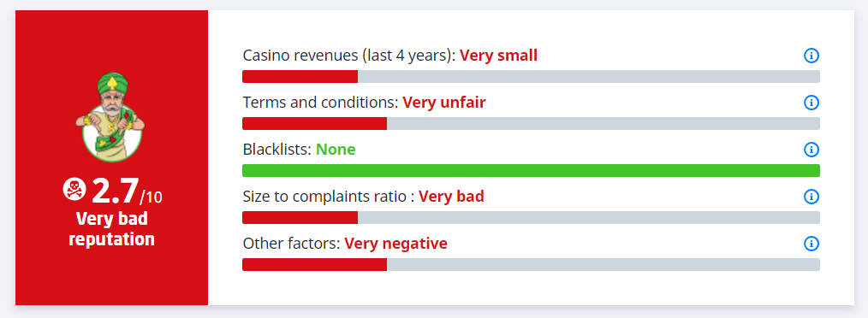Viewport: 868px width, 318px height.
Task: Open info icon for Size to complaints ratio
Action: tap(811, 197)
